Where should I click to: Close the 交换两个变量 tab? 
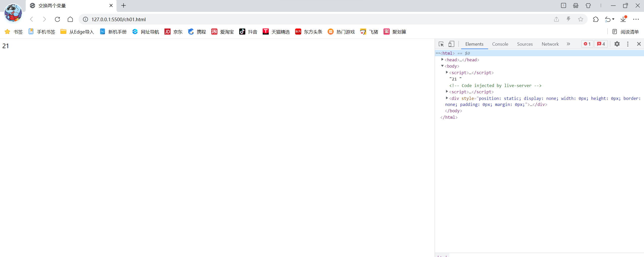[111, 6]
